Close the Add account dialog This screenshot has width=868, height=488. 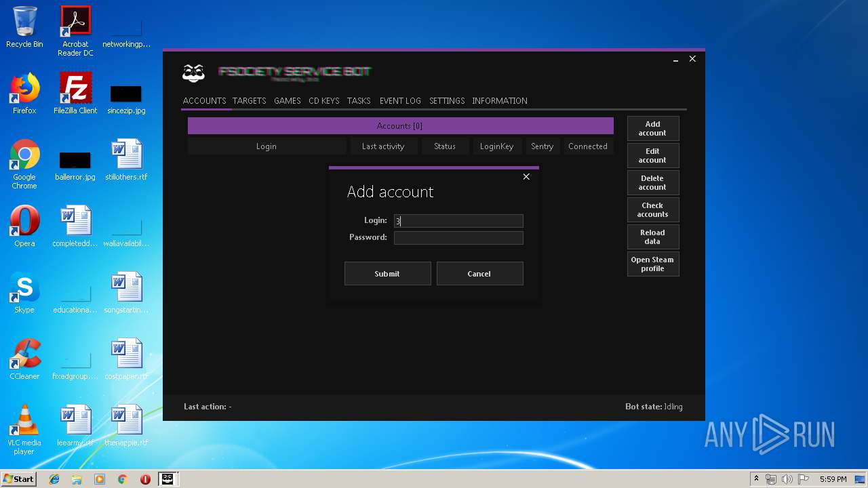(x=526, y=177)
